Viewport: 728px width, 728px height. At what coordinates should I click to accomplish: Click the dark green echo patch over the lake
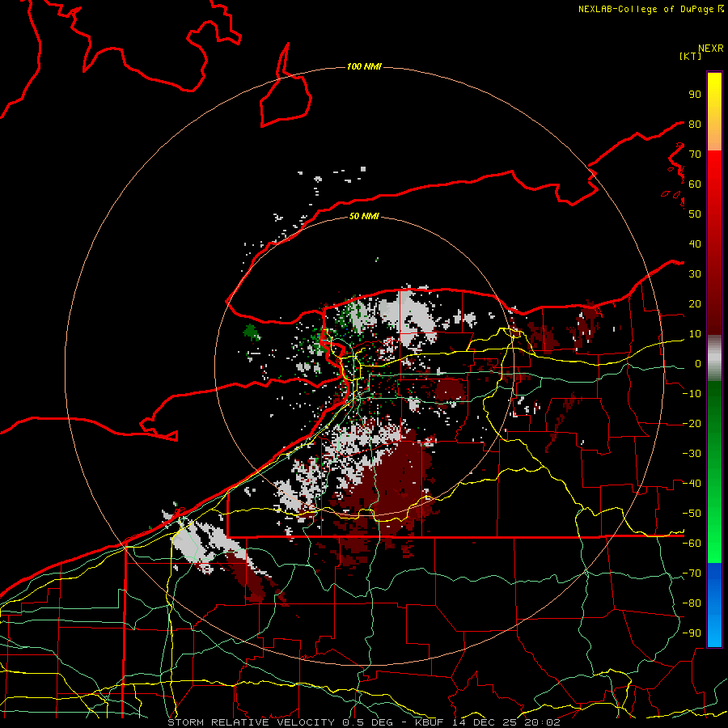coord(252,332)
